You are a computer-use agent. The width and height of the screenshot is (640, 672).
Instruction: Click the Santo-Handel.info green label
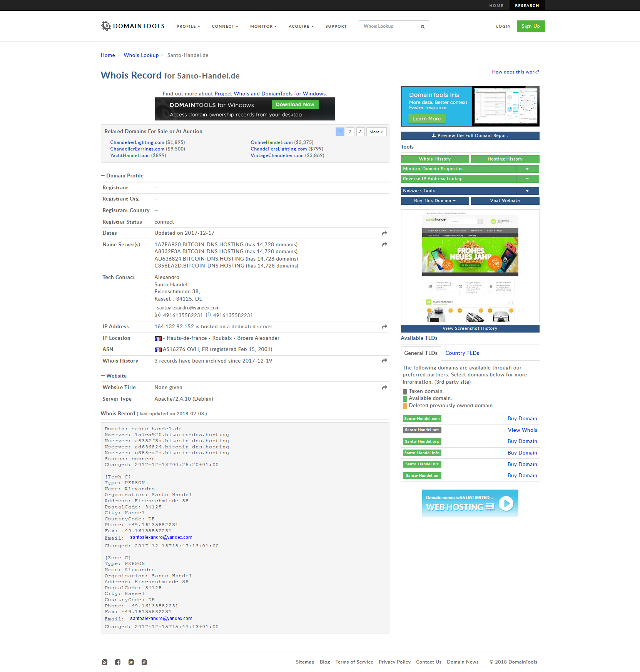point(422,453)
